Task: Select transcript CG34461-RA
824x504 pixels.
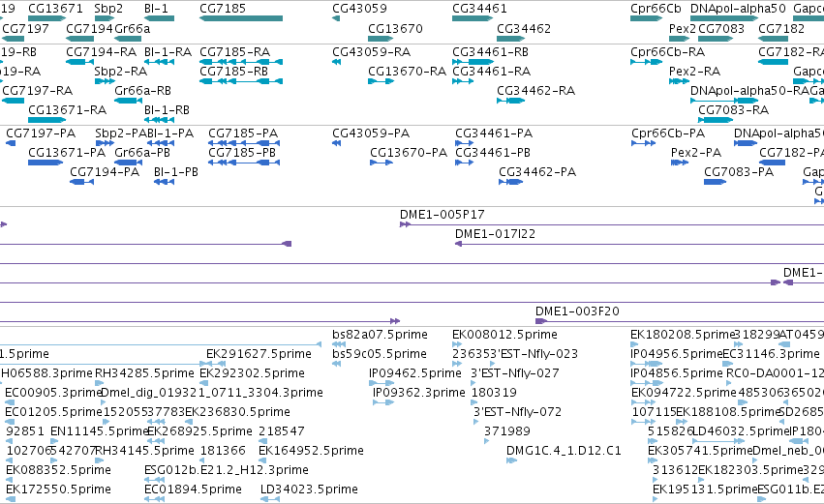Action: click(x=463, y=81)
